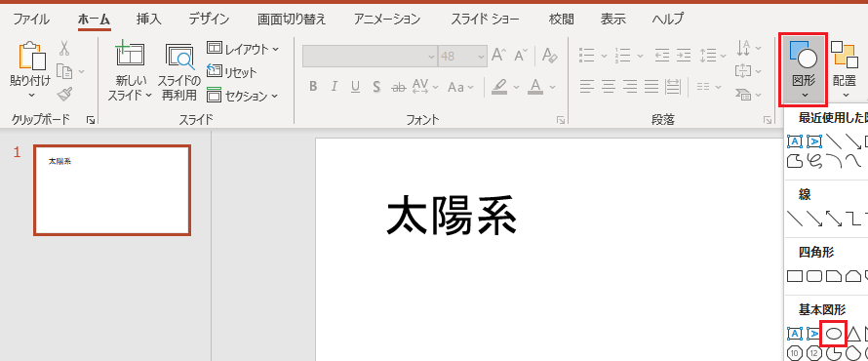Click the increase font size icon

click(x=499, y=56)
